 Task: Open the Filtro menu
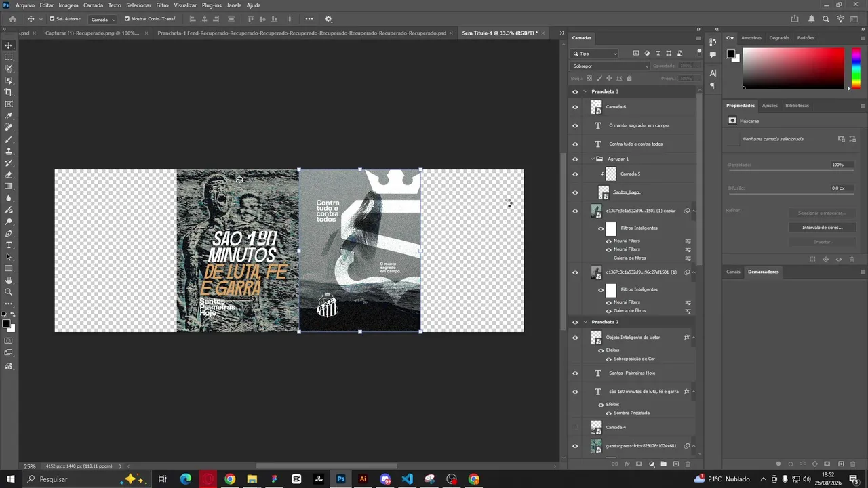[163, 5]
